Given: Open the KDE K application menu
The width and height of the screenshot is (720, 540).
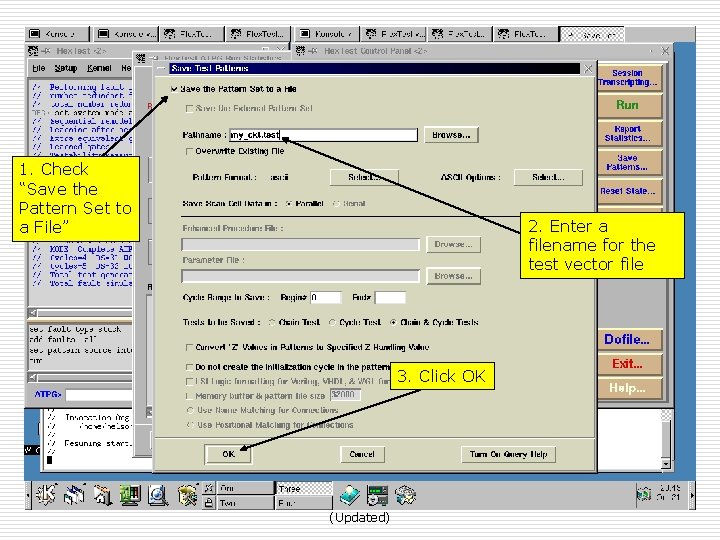Looking at the screenshot, I should click(x=46, y=495).
